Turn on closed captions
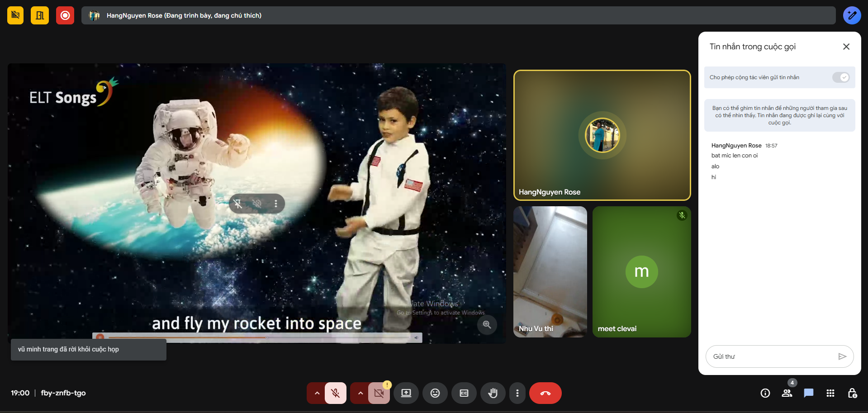Image resolution: width=868 pixels, height=413 pixels. (x=464, y=393)
